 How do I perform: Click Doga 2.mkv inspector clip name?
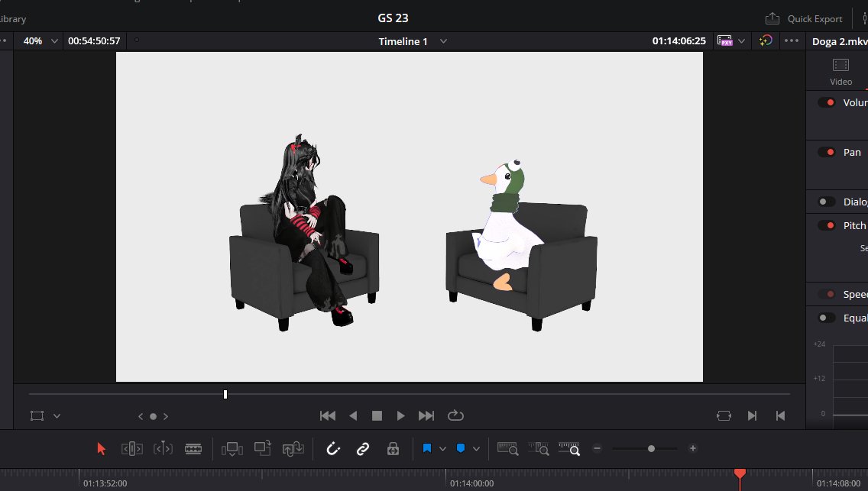point(840,41)
